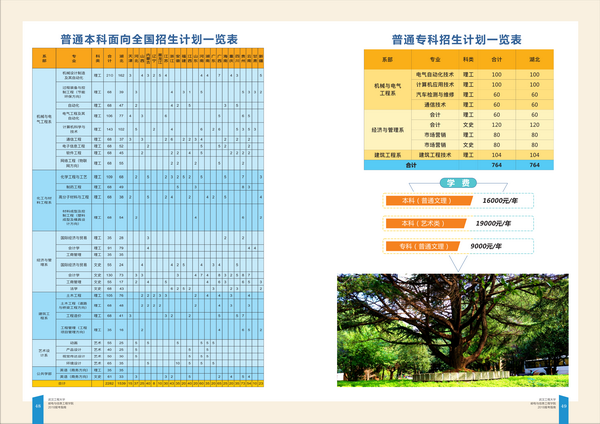
Task: Click the orange 本科（艺术类）label
Action: click(x=426, y=223)
